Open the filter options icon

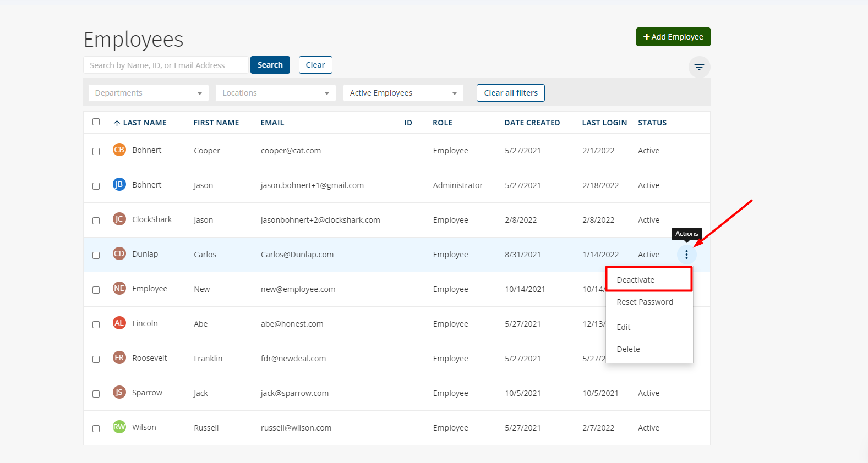pyautogui.click(x=699, y=67)
